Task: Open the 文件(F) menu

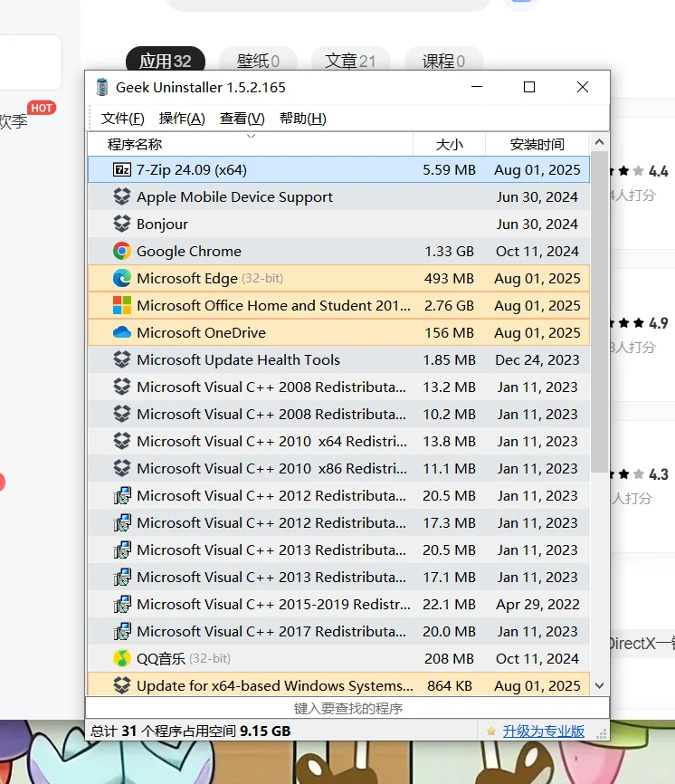Action: click(122, 119)
